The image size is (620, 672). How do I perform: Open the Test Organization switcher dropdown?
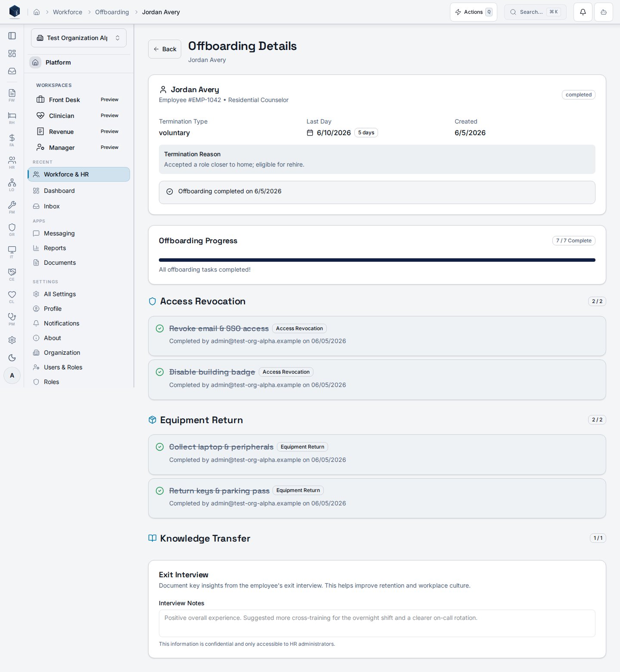(x=79, y=38)
